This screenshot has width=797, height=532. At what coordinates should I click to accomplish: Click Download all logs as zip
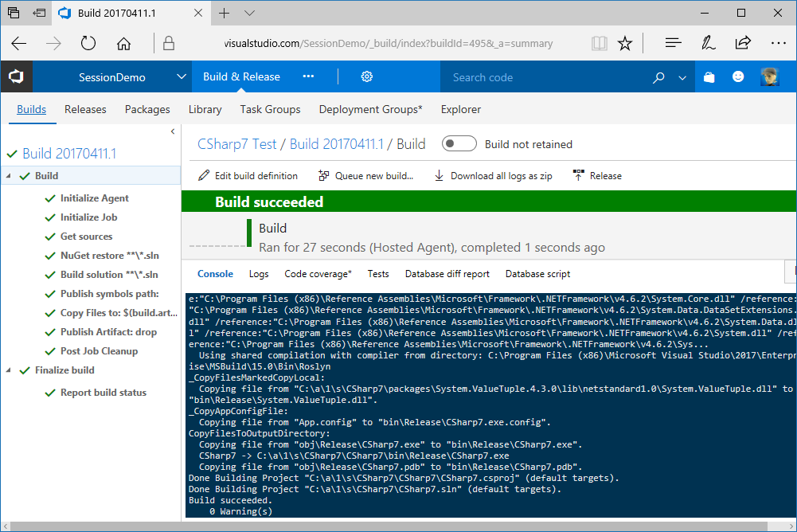pyautogui.click(x=493, y=176)
